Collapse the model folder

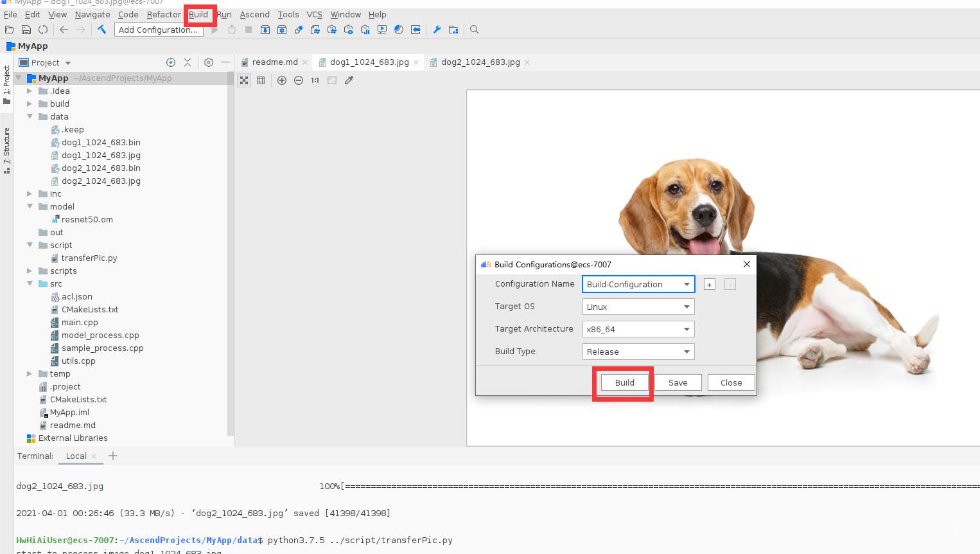coord(30,206)
